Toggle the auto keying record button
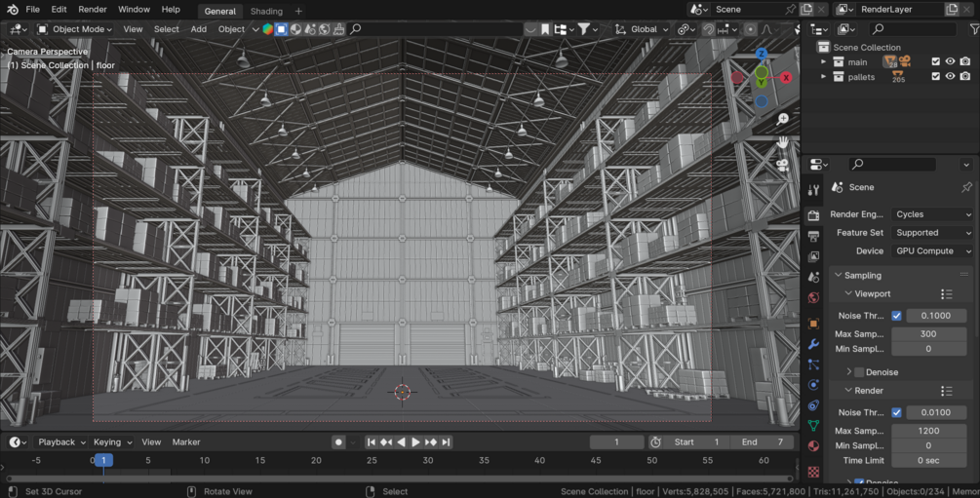Image resolution: width=980 pixels, height=498 pixels. [x=338, y=441]
